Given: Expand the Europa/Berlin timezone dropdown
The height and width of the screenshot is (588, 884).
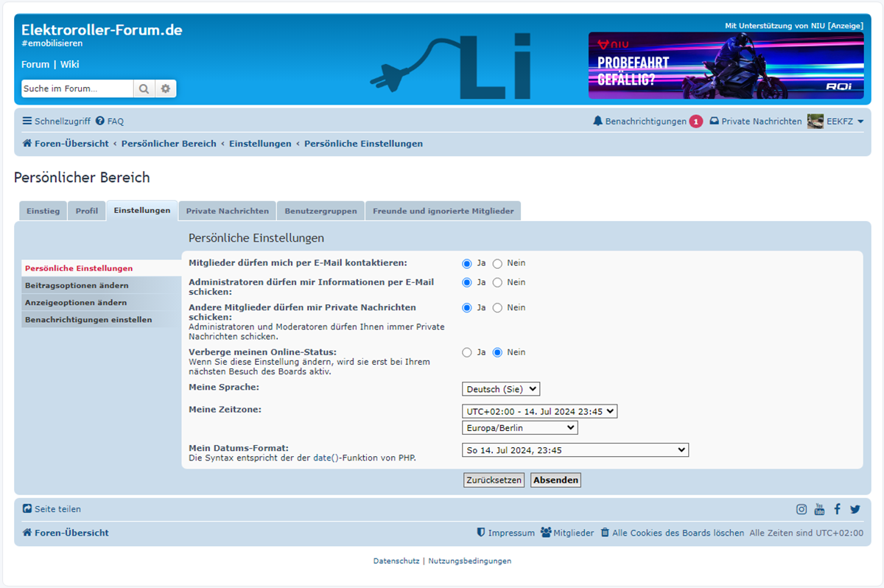Looking at the screenshot, I should tap(519, 427).
